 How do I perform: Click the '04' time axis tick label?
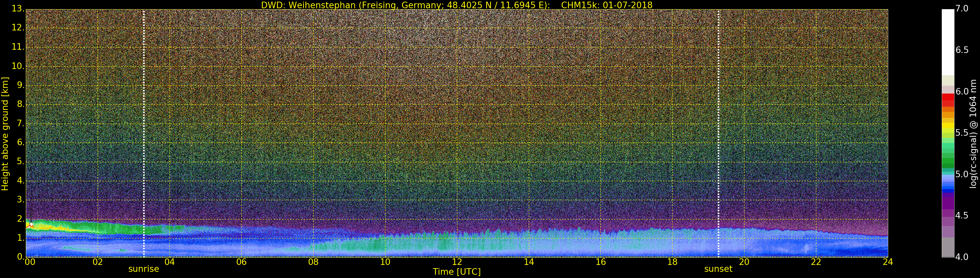pyautogui.click(x=169, y=262)
